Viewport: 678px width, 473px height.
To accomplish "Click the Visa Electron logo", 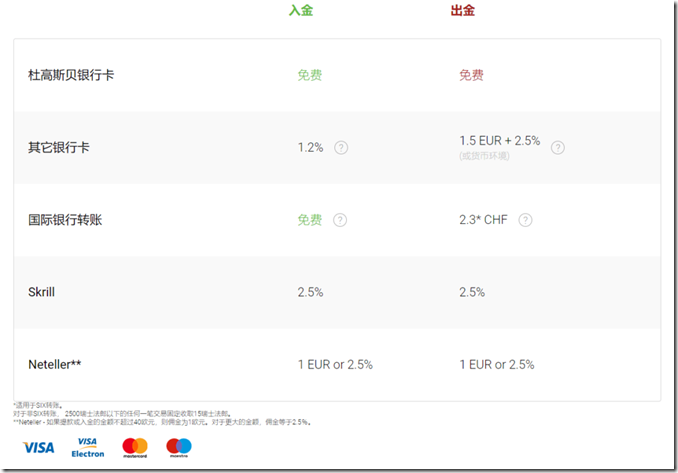I will 88,447.
